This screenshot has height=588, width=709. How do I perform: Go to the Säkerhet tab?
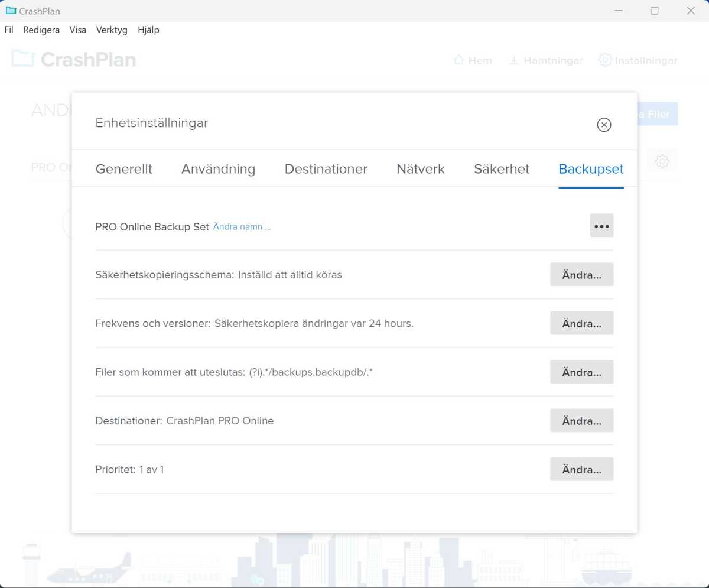pyautogui.click(x=502, y=169)
